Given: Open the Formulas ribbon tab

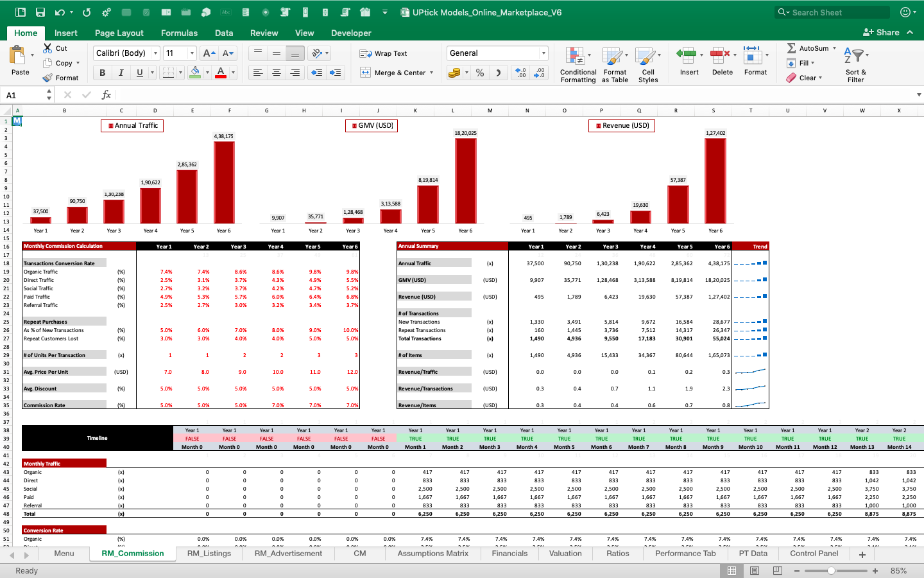Looking at the screenshot, I should click(x=179, y=33).
